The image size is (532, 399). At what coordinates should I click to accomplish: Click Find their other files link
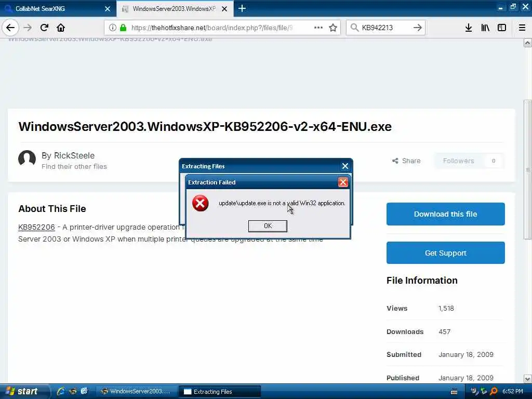[x=74, y=166]
